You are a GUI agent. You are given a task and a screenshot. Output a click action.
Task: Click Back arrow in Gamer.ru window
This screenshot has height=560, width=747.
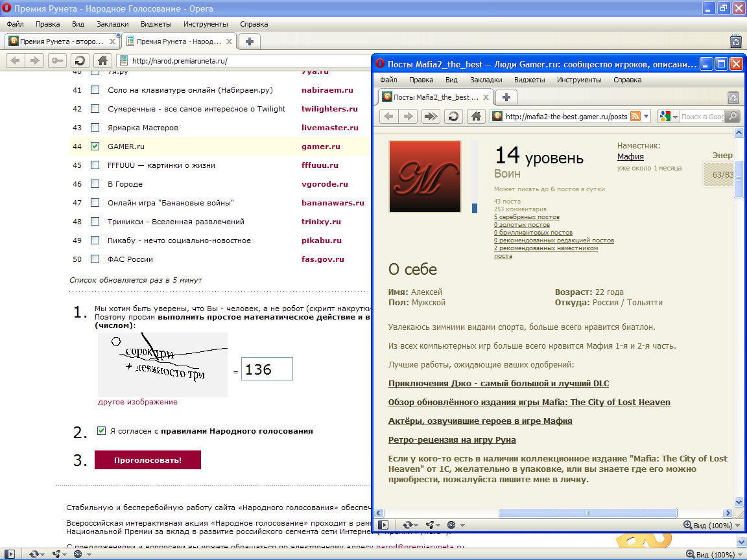pos(389,116)
